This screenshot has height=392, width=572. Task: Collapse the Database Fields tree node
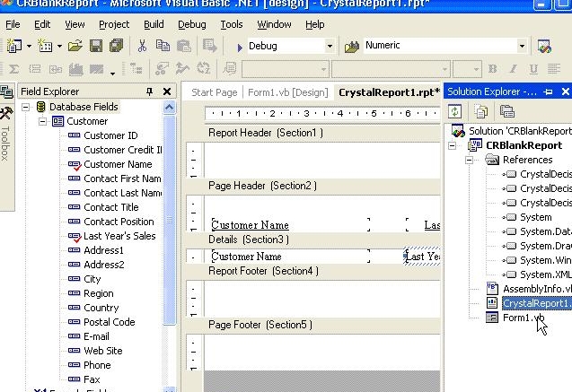click(26, 107)
